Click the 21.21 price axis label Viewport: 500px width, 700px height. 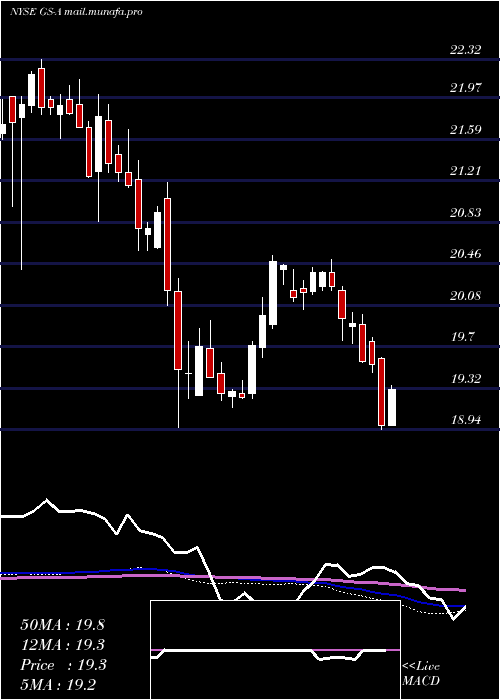point(466,171)
